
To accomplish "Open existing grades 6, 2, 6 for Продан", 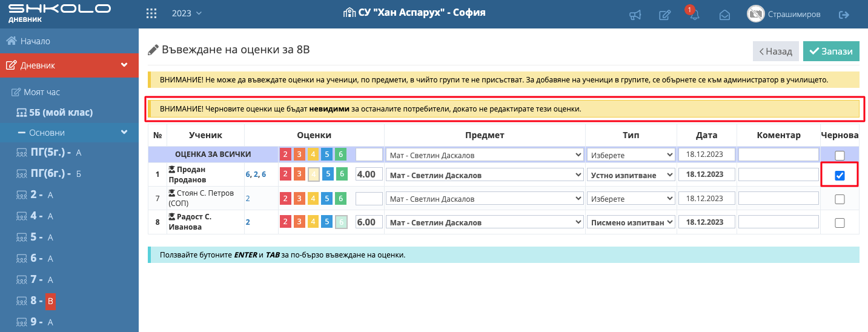I will click(256, 174).
